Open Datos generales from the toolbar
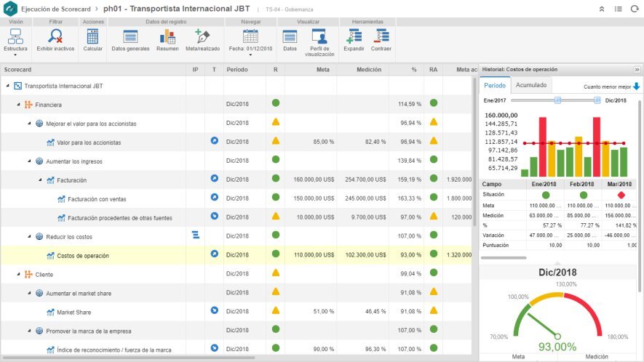This screenshot has height=362, width=644. (x=130, y=38)
